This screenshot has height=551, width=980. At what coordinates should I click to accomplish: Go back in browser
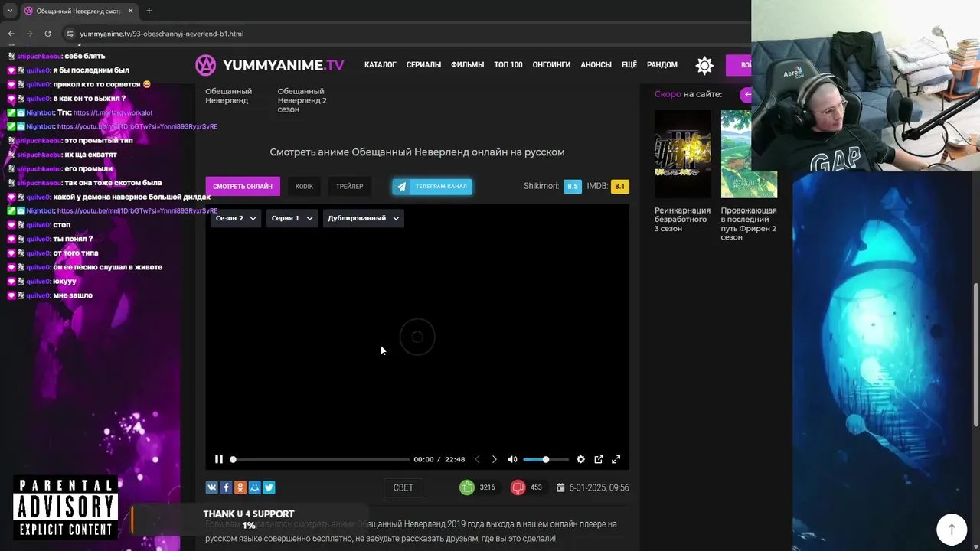11,34
